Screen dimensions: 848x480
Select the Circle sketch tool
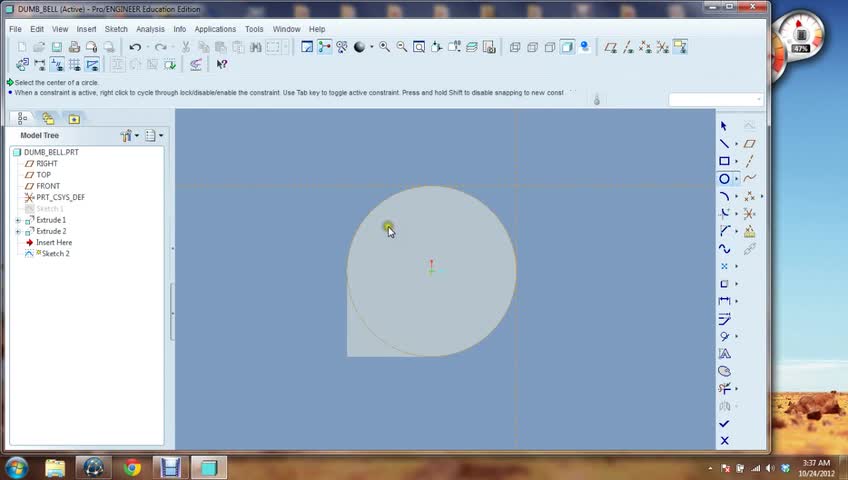[x=724, y=179]
